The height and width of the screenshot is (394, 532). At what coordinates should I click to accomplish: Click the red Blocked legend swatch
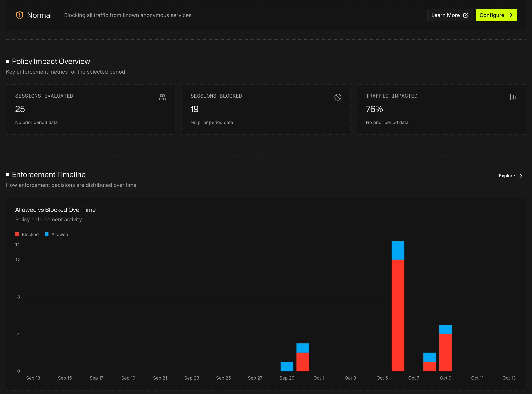pyautogui.click(x=17, y=234)
